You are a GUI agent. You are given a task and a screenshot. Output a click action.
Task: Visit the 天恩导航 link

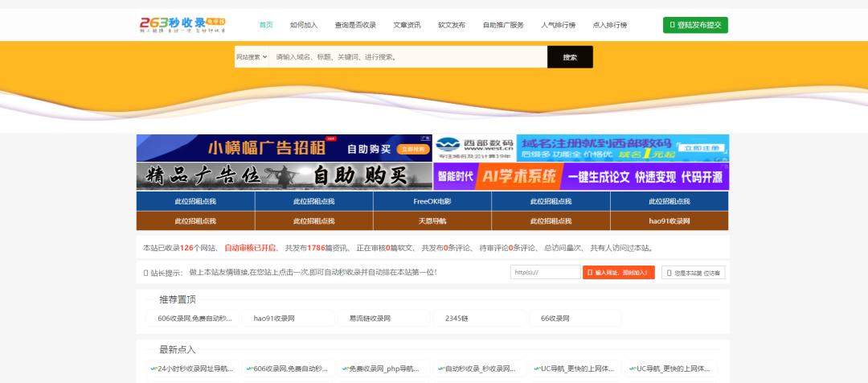pos(432,220)
